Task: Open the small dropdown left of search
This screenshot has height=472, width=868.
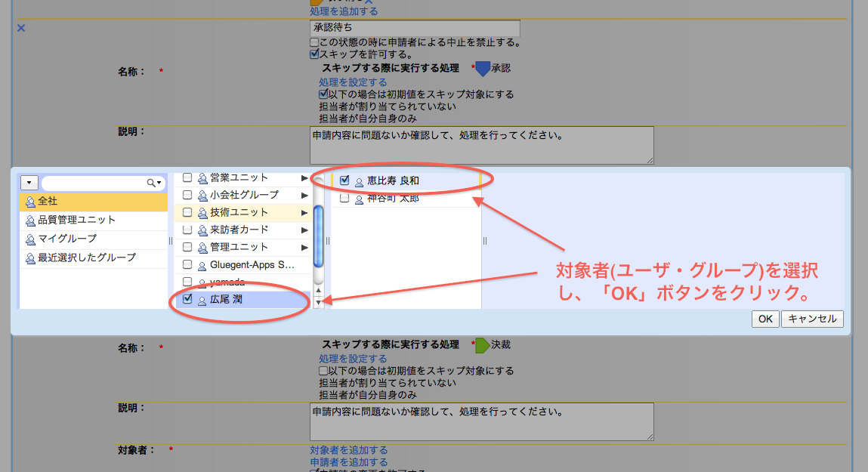Action: click(x=29, y=183)
